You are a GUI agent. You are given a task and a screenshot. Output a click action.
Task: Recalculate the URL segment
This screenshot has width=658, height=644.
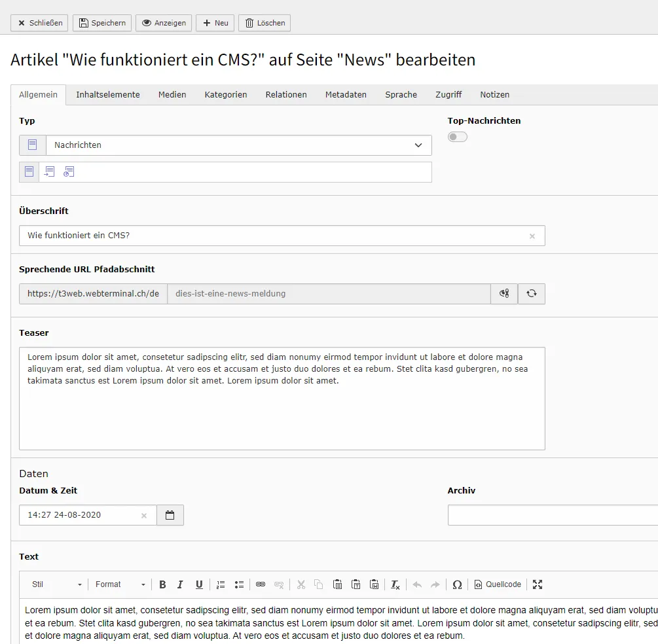[x=532, y=294]
